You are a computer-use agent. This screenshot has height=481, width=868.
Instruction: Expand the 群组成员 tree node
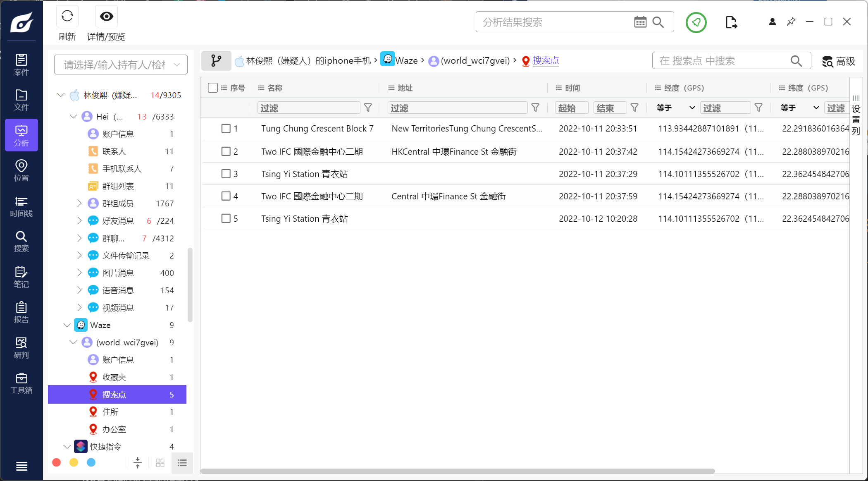[79, 203]
